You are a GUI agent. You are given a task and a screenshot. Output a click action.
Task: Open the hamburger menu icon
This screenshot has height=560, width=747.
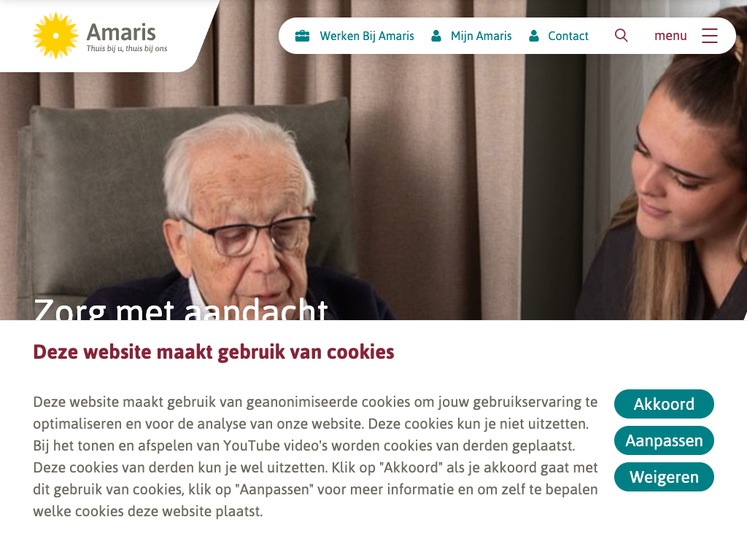[709, 36]
